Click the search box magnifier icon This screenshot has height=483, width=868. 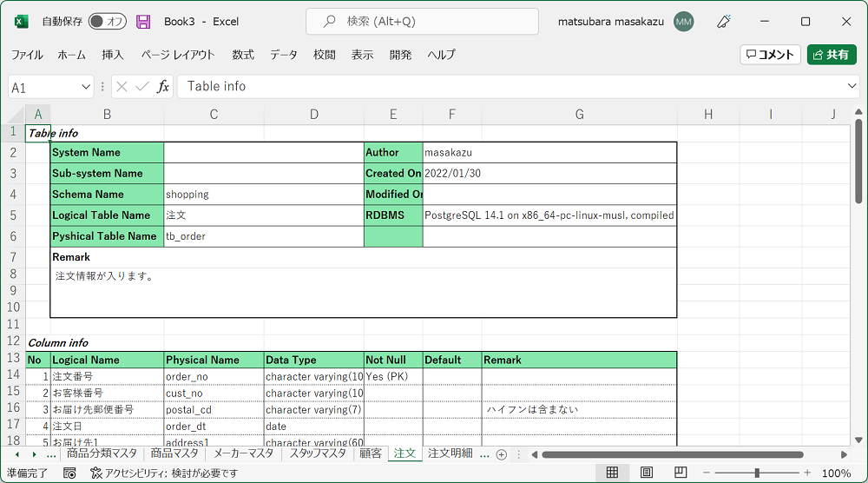[x=329, y=21]
